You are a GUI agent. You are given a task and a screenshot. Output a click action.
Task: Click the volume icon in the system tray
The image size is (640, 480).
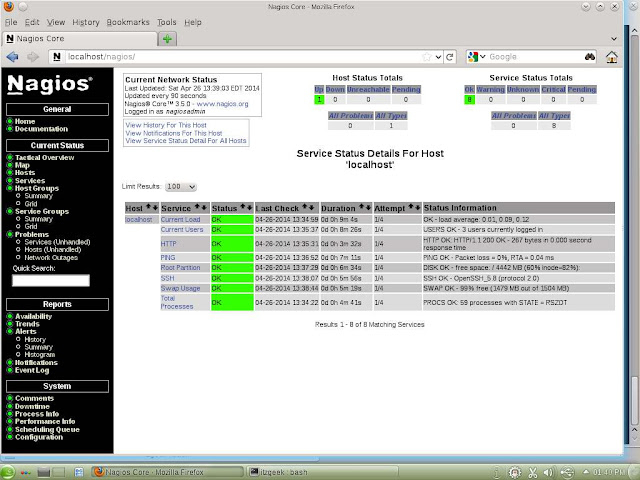coord(548,472)
